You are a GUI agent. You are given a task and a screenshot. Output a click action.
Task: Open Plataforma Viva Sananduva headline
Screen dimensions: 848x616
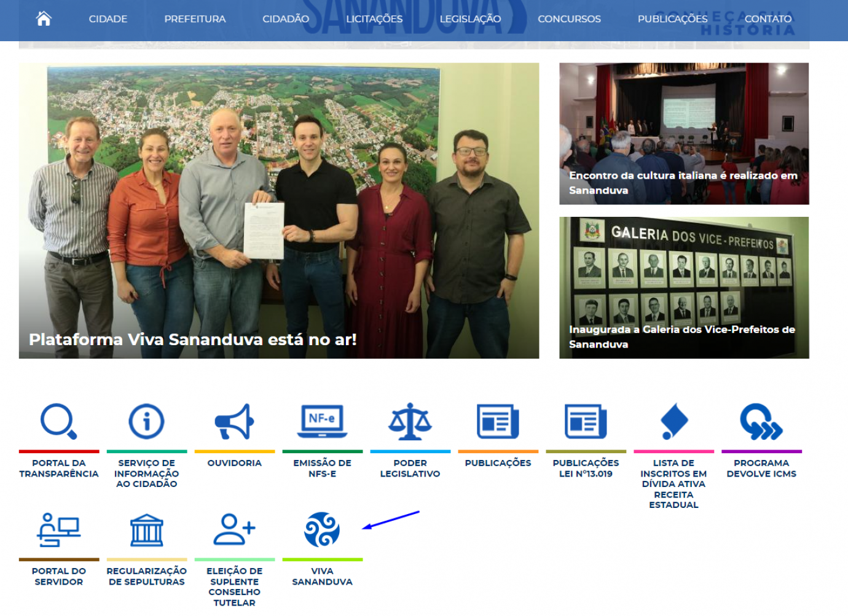[x=192, y=340]
